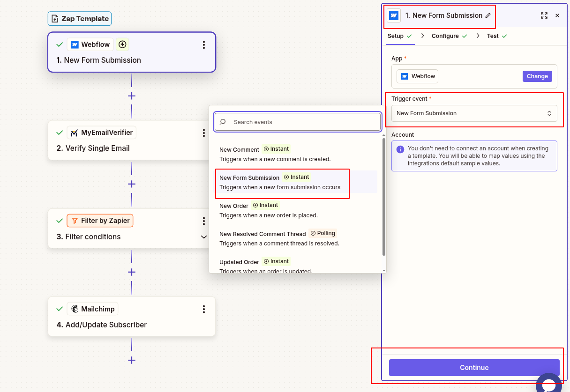The image size is (570, 392).
Task: Click the fullscreen expand icon in the setup panel
Action: pyautogui.click(x=544, y=15)
